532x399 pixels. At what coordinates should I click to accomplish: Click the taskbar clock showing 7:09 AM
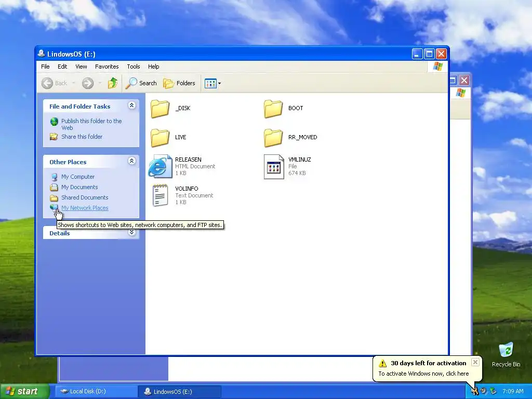tap(513, 391)
